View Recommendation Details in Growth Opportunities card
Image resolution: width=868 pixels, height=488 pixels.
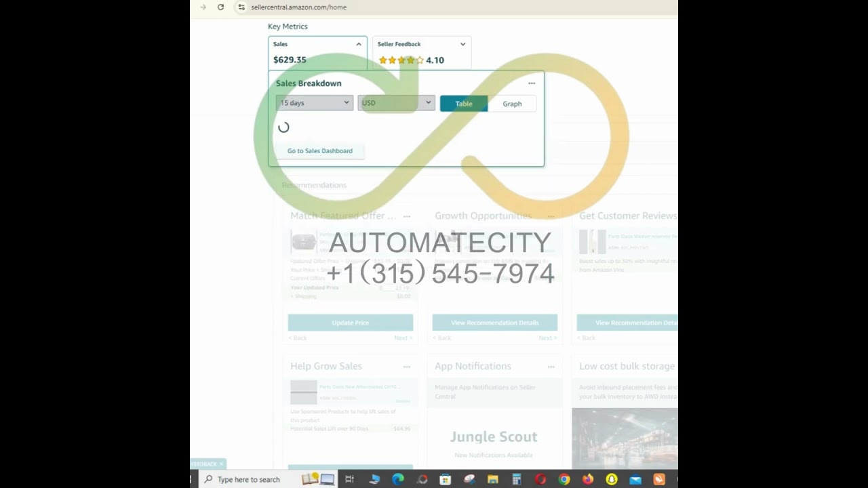click(495, 323)
